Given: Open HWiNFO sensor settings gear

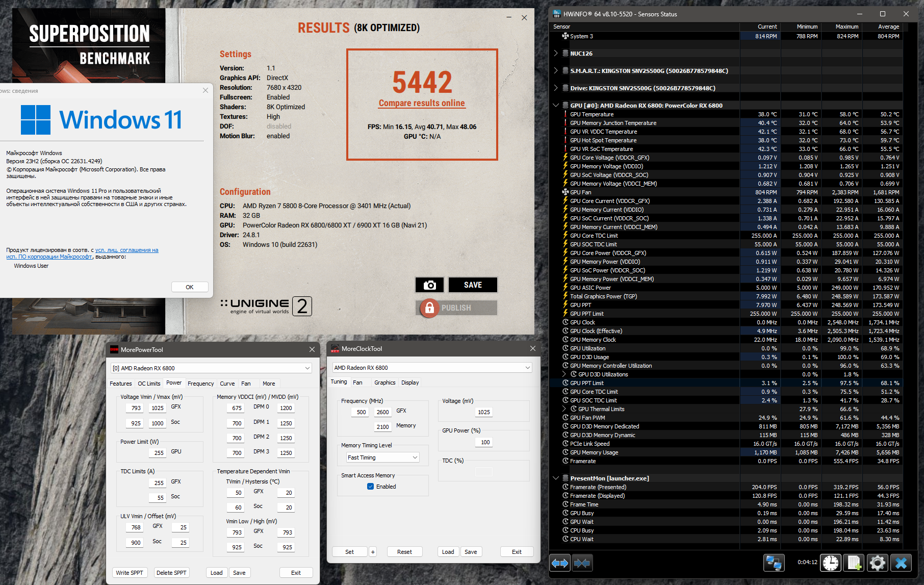Looking at the screenshot, I should [878, 563].
